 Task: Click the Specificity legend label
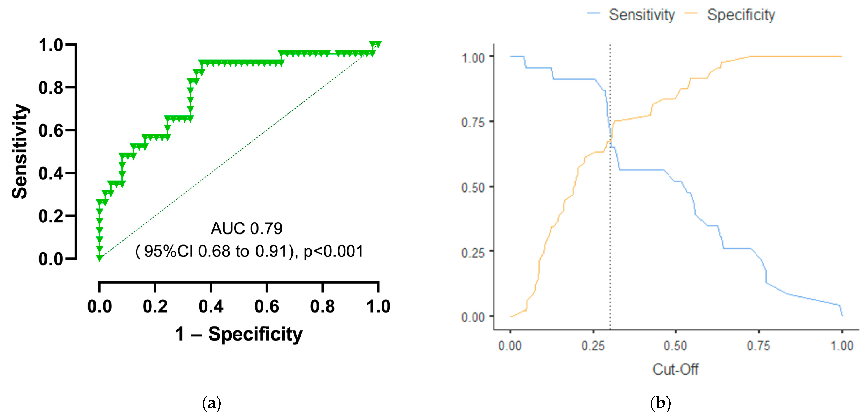741,15
